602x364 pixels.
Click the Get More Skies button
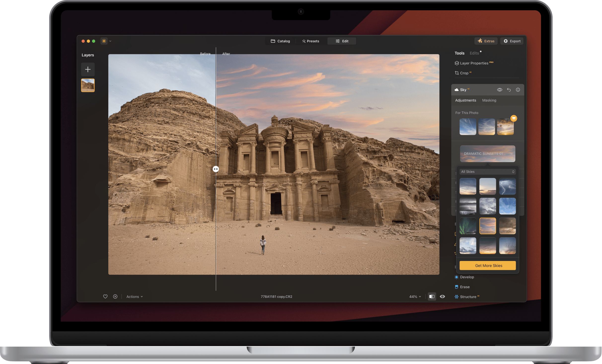click(487, 265)
